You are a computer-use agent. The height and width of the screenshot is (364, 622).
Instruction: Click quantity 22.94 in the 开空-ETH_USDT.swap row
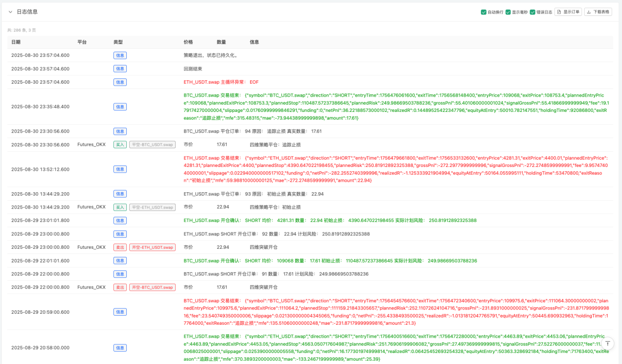click(x=223, y=247)
